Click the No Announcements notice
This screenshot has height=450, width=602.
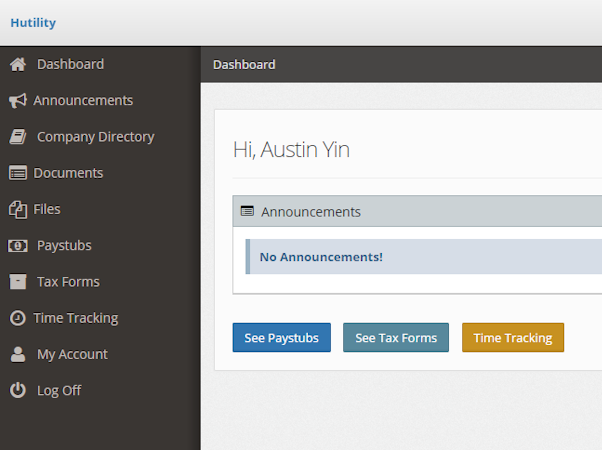click(321, 257)
